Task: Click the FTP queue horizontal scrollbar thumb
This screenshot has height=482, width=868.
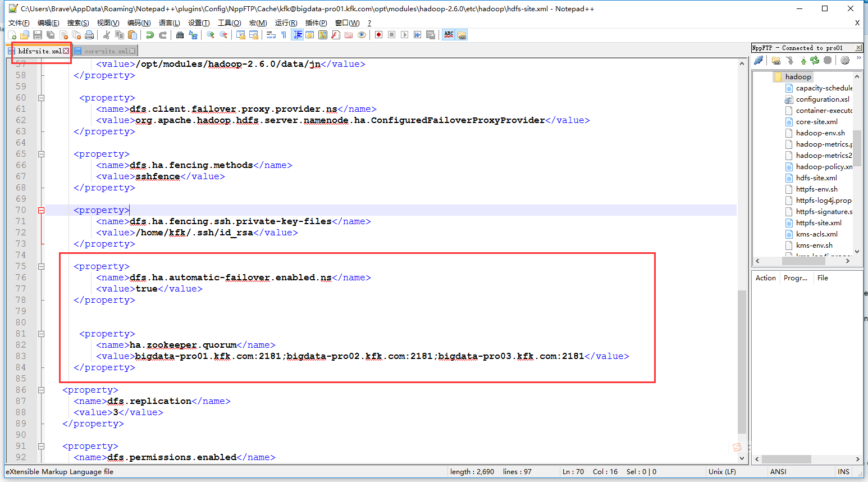Action: click(x=787, y=459)
